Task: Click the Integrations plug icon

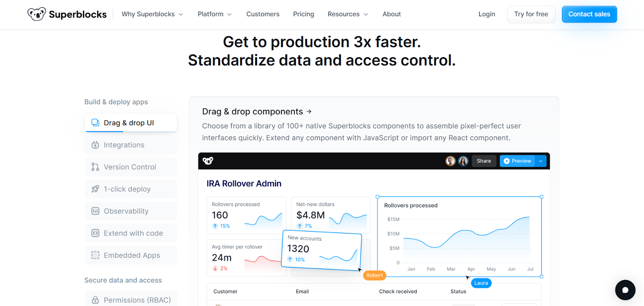Action: (x=95, y=145)
